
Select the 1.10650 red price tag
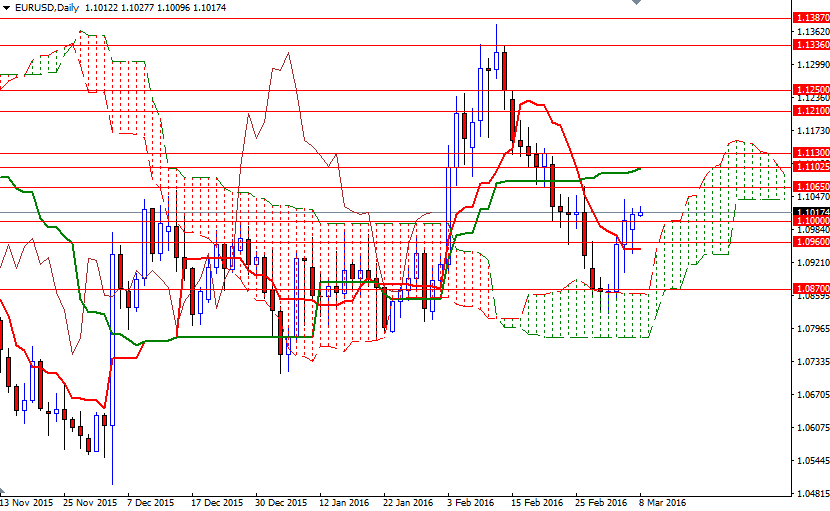click(809, 187)
